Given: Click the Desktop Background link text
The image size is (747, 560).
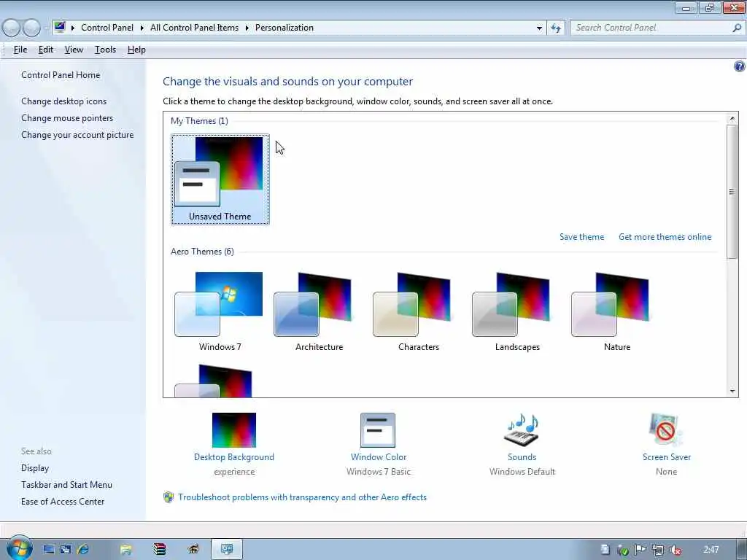Looking at the screenshot, I should coord(234,457).
